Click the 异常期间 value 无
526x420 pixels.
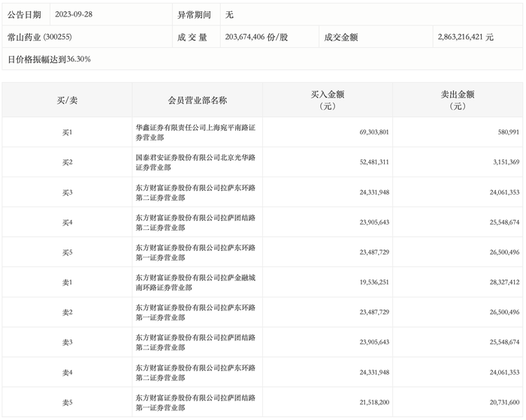229,14
